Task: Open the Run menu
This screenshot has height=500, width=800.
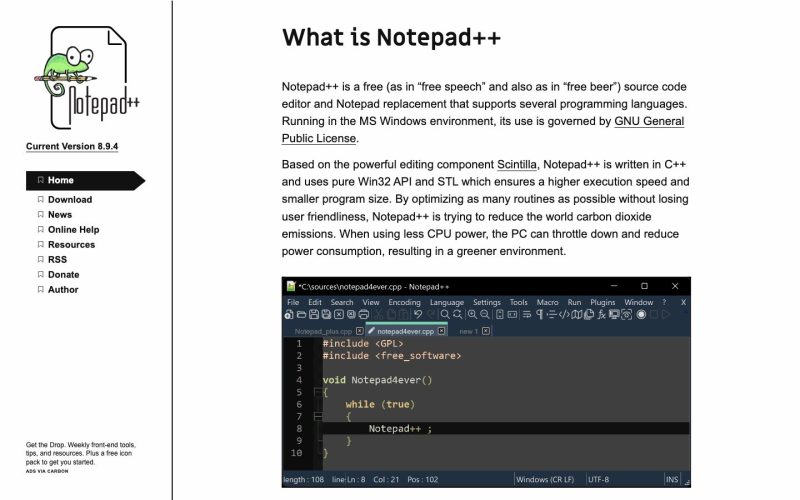Action: pos(574,302)
